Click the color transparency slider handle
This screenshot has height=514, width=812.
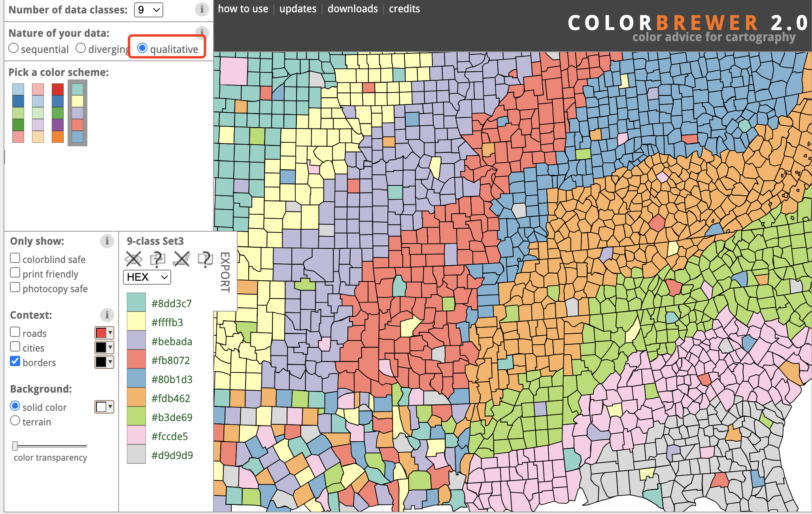point(15,446)
